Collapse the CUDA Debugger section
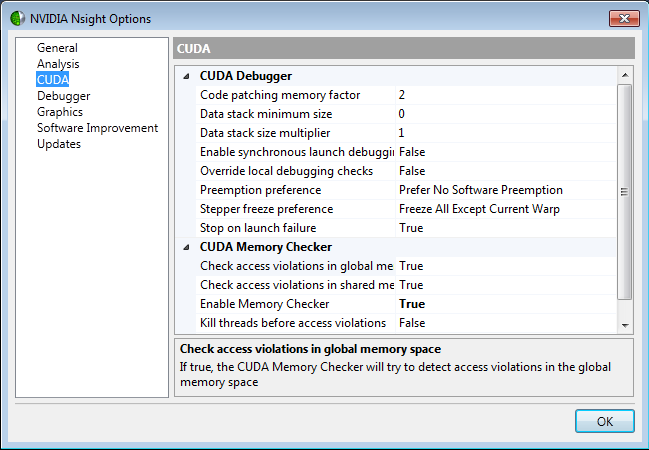This screenshot has width=649, height=450. point(187,76)
